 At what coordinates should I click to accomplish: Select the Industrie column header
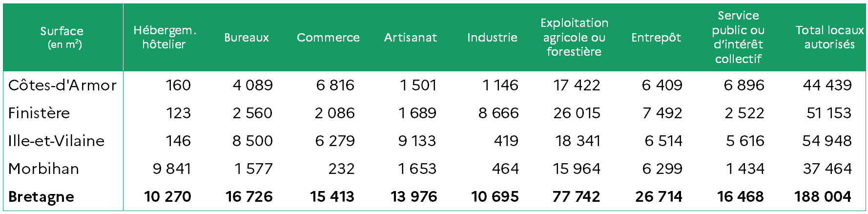click(x=492, y=38)
